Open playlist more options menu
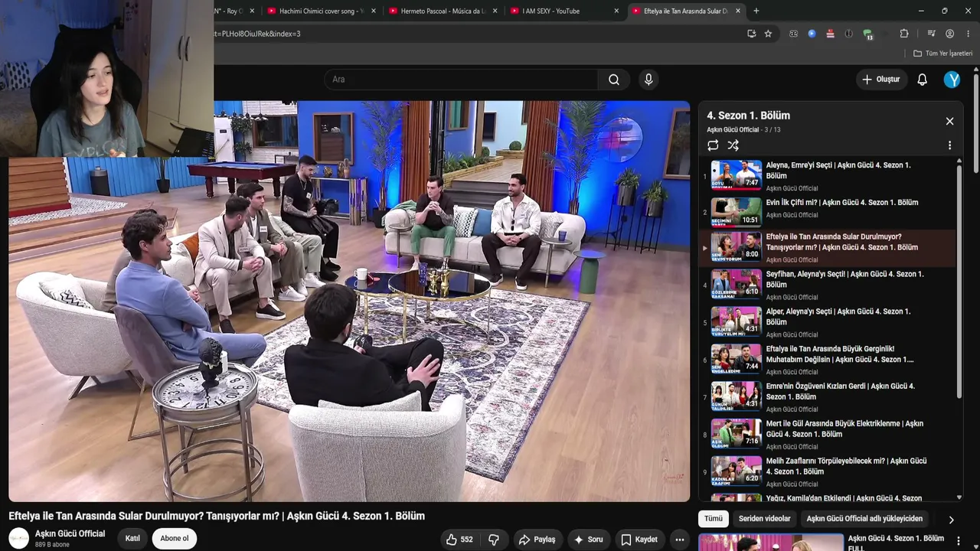Image resolution: width=980 pixels, height=551 pixels. click(949, 145)
